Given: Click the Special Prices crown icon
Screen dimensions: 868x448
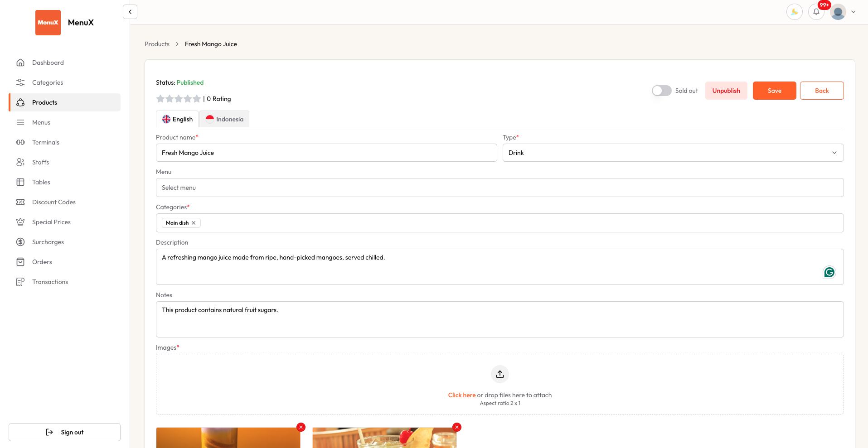Looking at the screenshot, I should [x=20, y=222].
